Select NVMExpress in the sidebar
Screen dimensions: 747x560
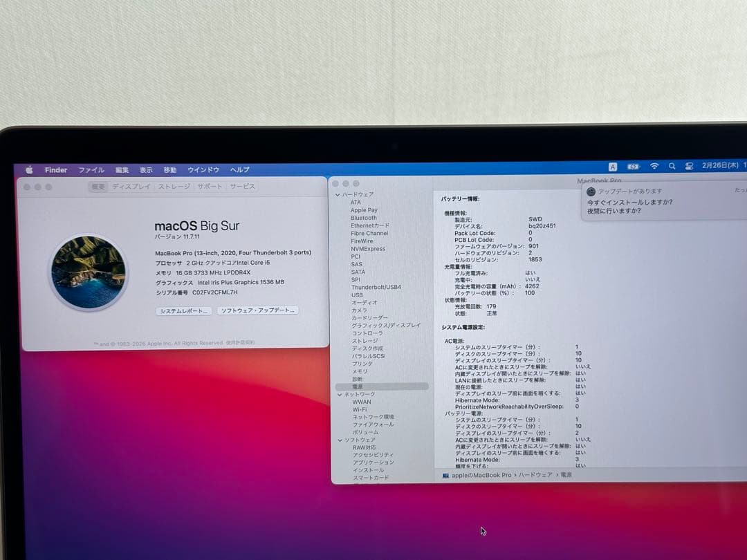point(368,249)
